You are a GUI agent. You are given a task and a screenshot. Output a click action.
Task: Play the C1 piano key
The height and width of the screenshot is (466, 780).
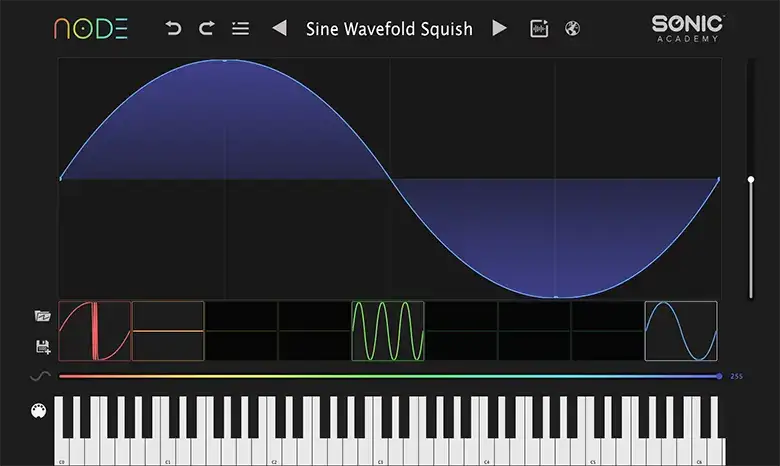168,452
